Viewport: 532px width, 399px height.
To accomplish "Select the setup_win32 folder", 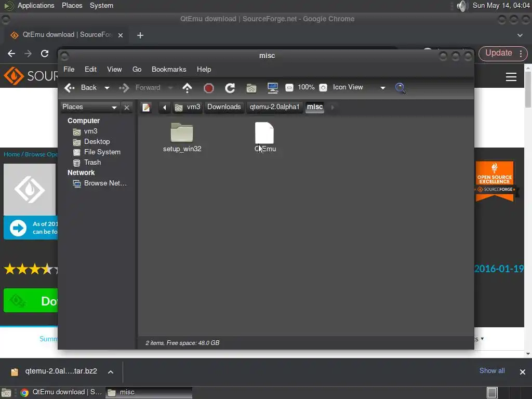I will point(182,137).
